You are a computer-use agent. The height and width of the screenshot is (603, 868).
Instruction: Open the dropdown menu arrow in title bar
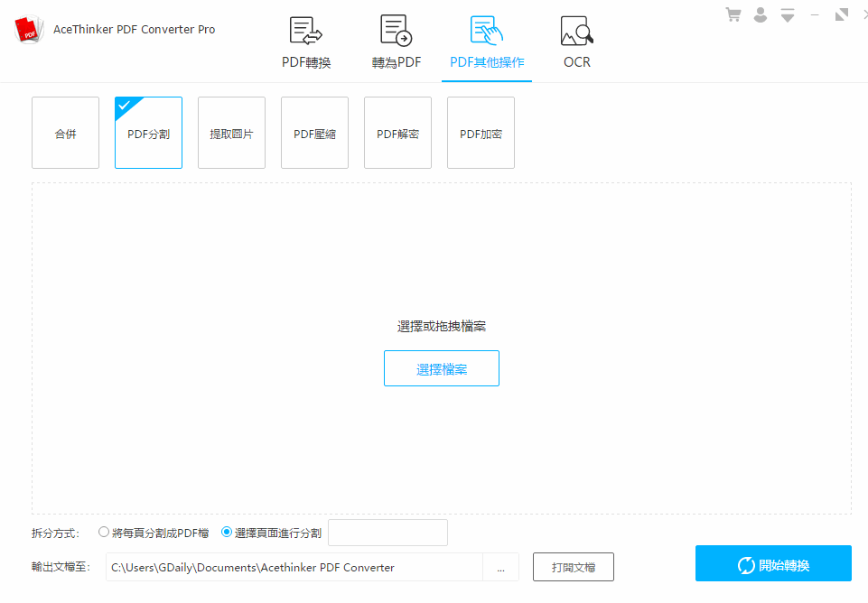788,15
